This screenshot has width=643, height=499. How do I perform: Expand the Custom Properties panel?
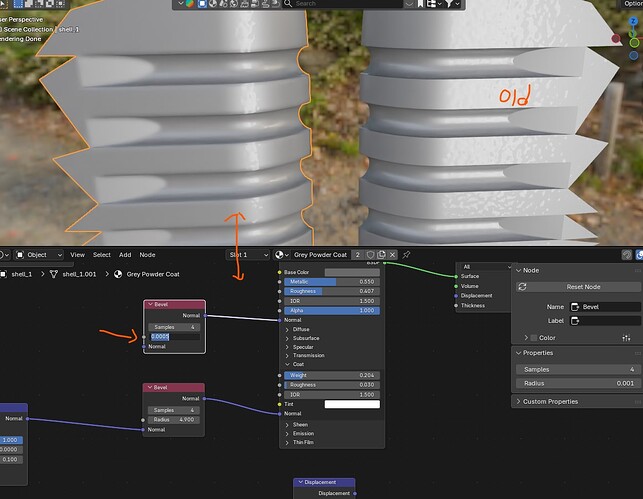518,401
